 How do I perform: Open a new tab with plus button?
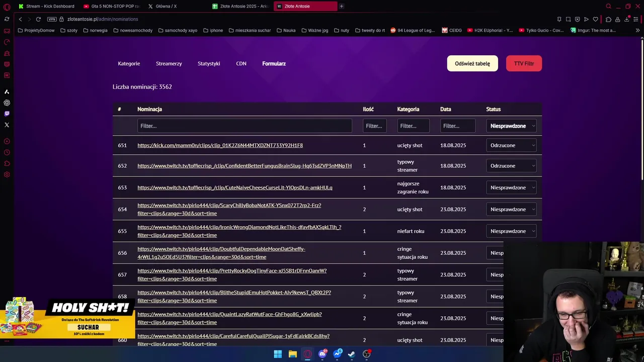342,7
